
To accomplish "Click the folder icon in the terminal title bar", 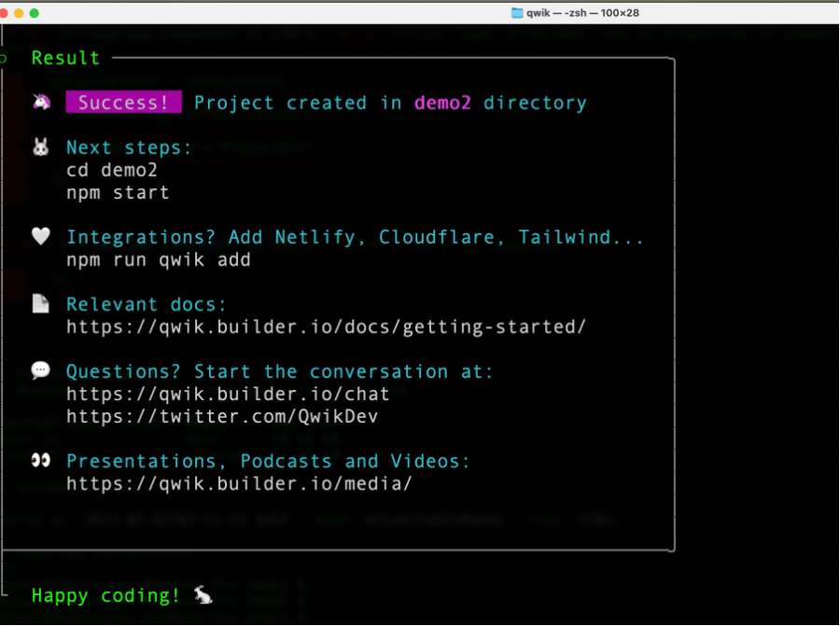I will [x=517, y=13].
